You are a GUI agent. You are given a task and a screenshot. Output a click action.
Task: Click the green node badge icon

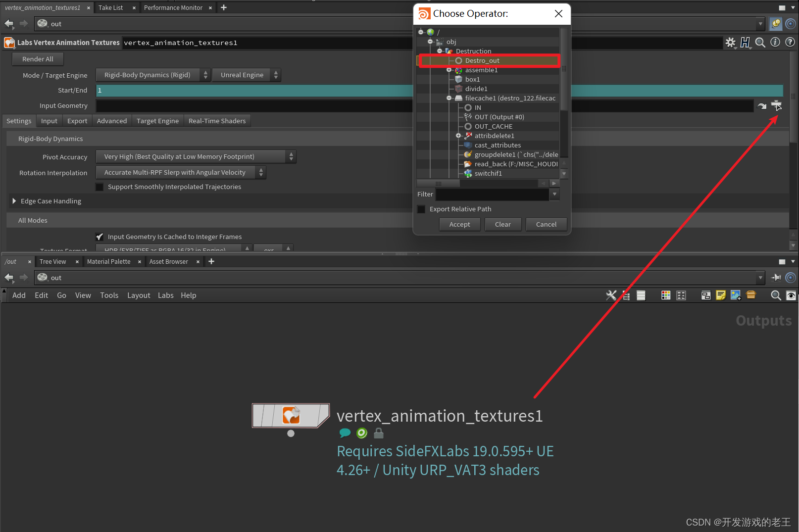click(362, 433)
